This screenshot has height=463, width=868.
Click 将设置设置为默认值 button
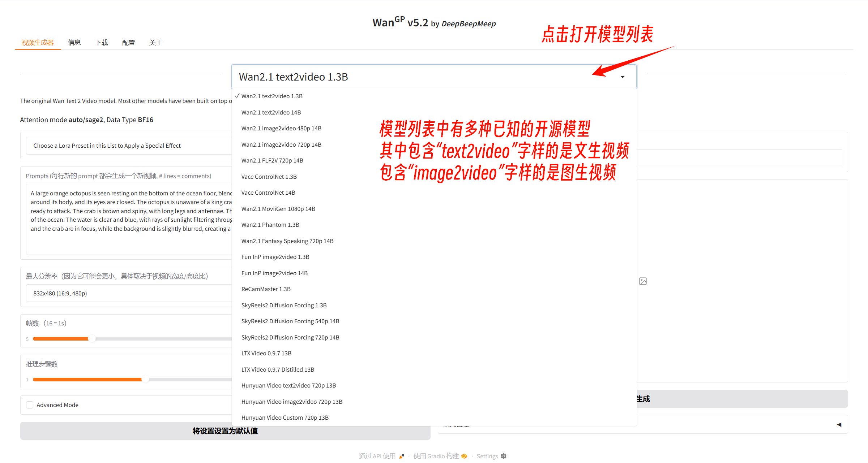click(225, 431)
